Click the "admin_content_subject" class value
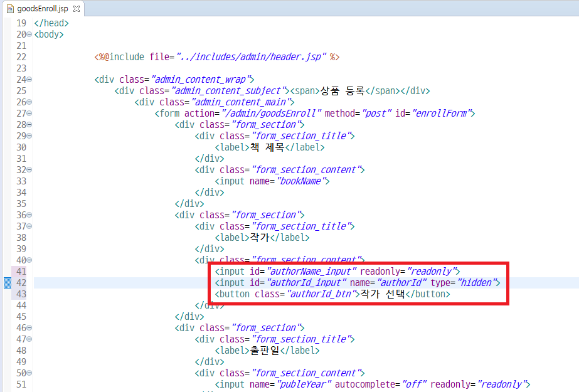 click(230, 91)
